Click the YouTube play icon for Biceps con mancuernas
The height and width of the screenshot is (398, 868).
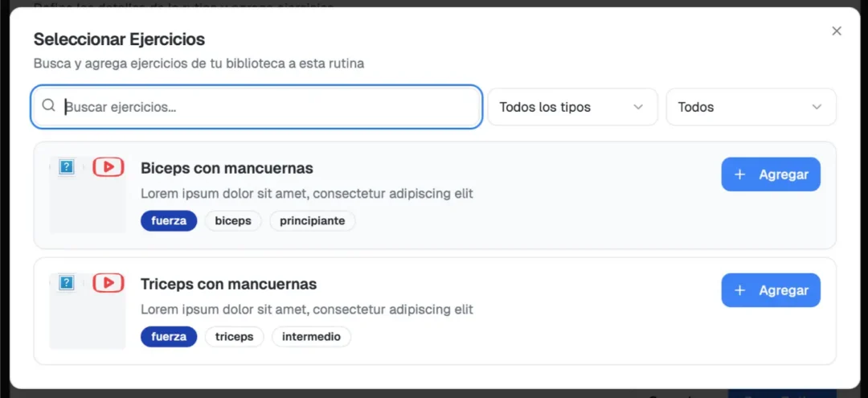(108, 166)
